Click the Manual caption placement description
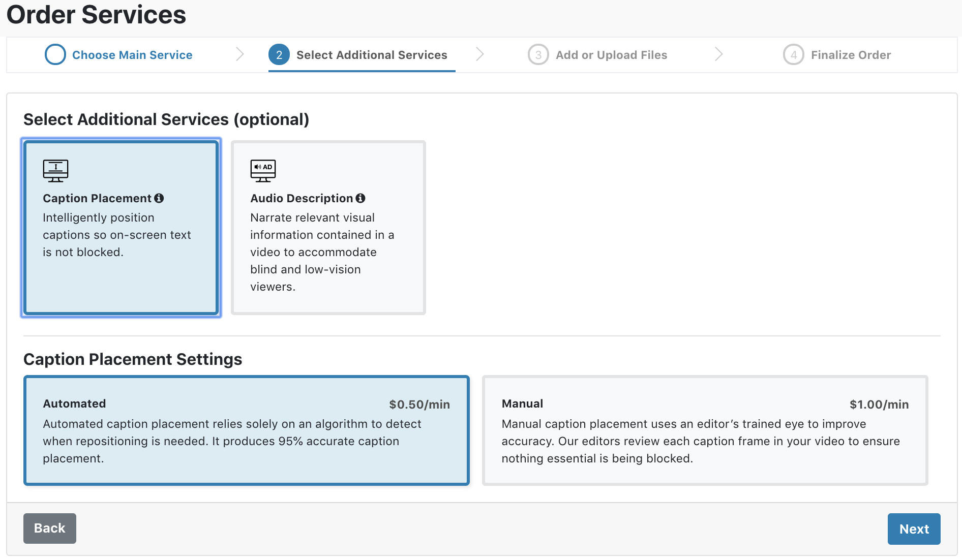This screenshot has height=560, width=962. pyautogui.click(x=701, y=441)
